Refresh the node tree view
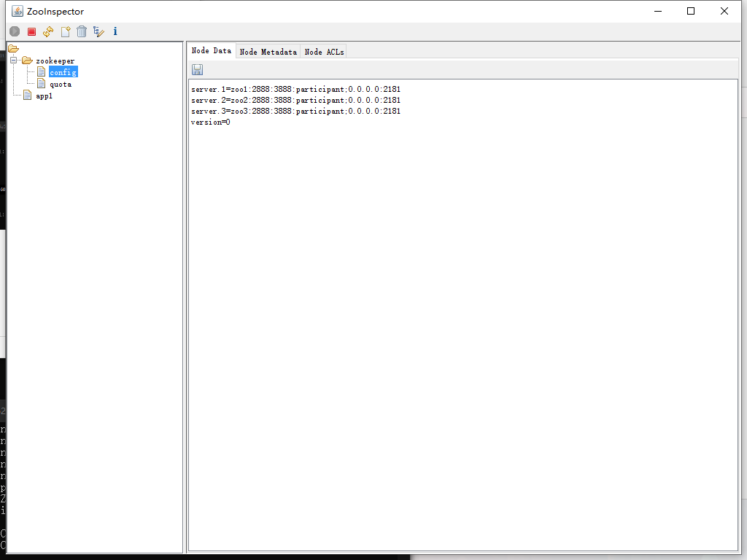 [x=48, y=31]
